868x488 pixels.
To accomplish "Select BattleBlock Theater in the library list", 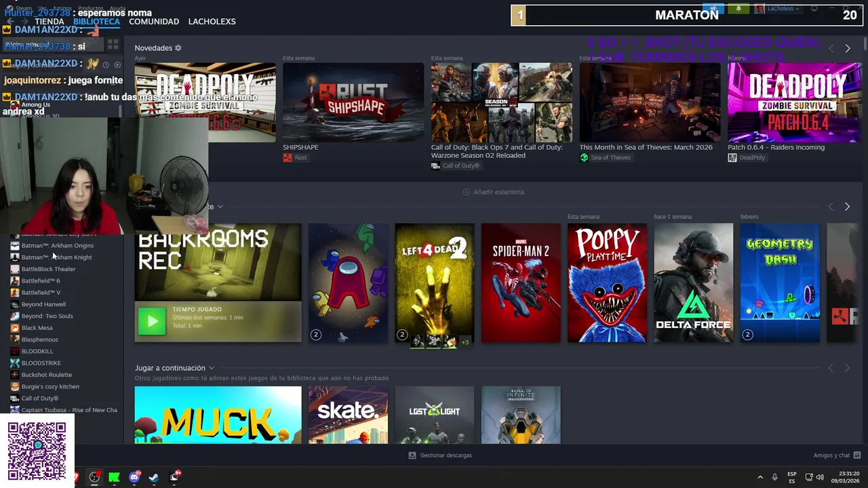I will click(x=48, y=269).
